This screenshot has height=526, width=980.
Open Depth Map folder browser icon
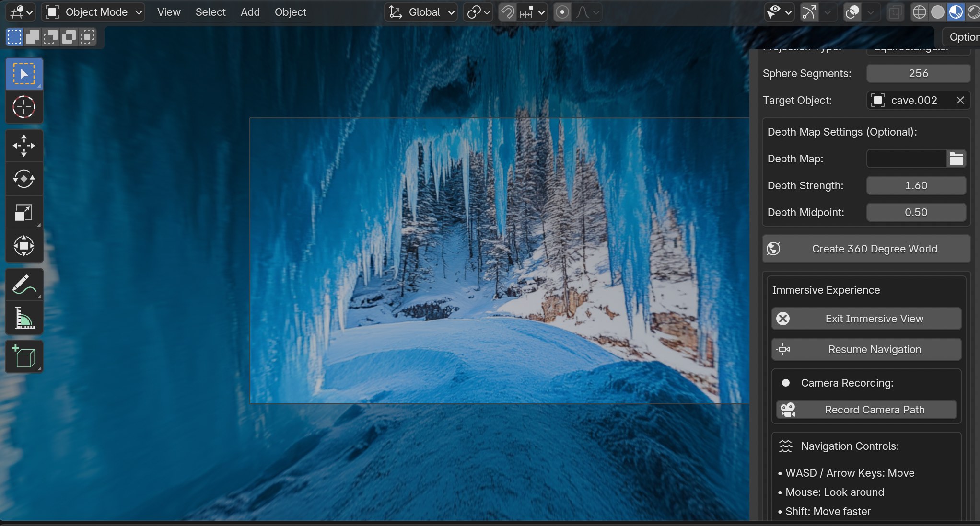[956, 159]
